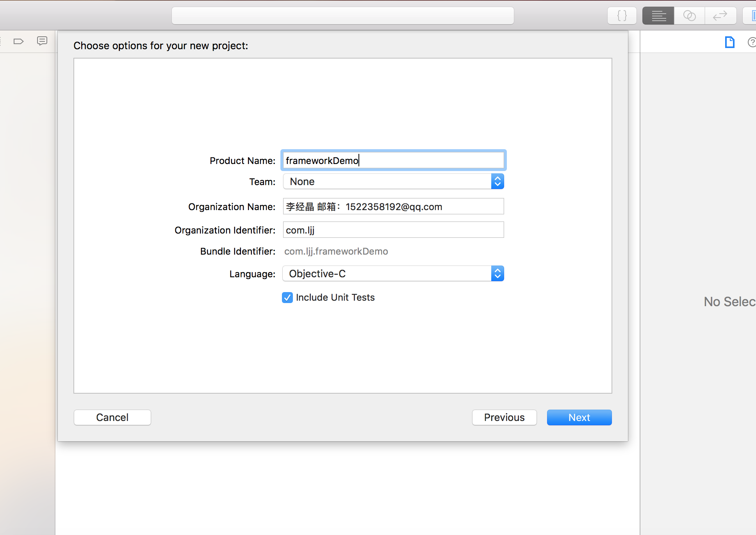Open the Team popup menu

393,182
